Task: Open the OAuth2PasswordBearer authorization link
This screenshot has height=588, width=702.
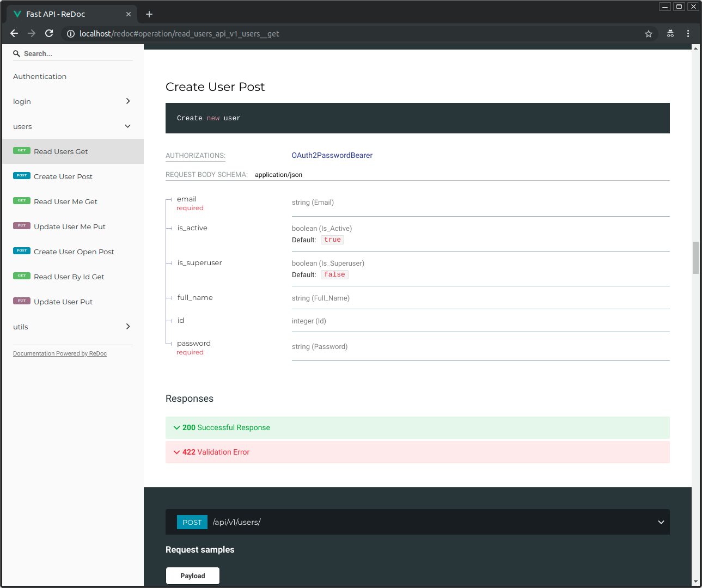Action: click(332, 155)
